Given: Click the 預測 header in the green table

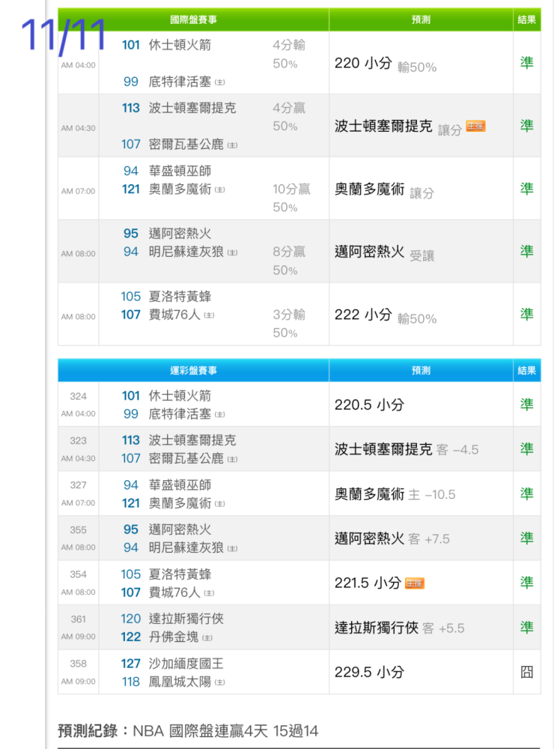Looking at the screenshot, I should (421, 19).
